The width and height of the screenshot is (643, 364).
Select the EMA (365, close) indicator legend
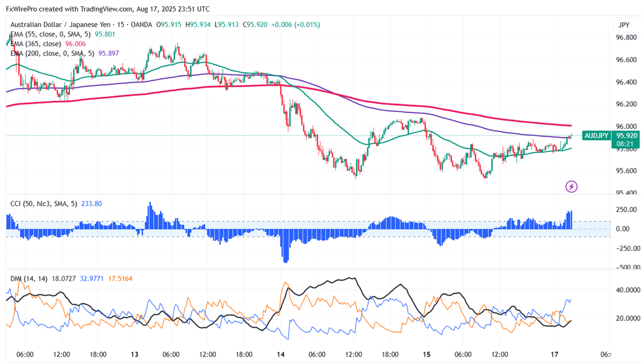point(35,44)
